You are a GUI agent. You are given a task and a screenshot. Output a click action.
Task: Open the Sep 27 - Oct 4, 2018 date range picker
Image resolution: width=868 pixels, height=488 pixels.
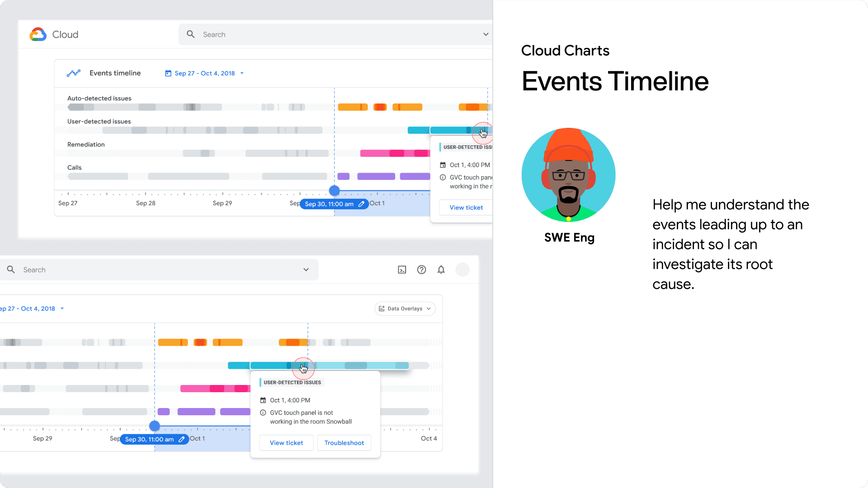pos(205,73)
